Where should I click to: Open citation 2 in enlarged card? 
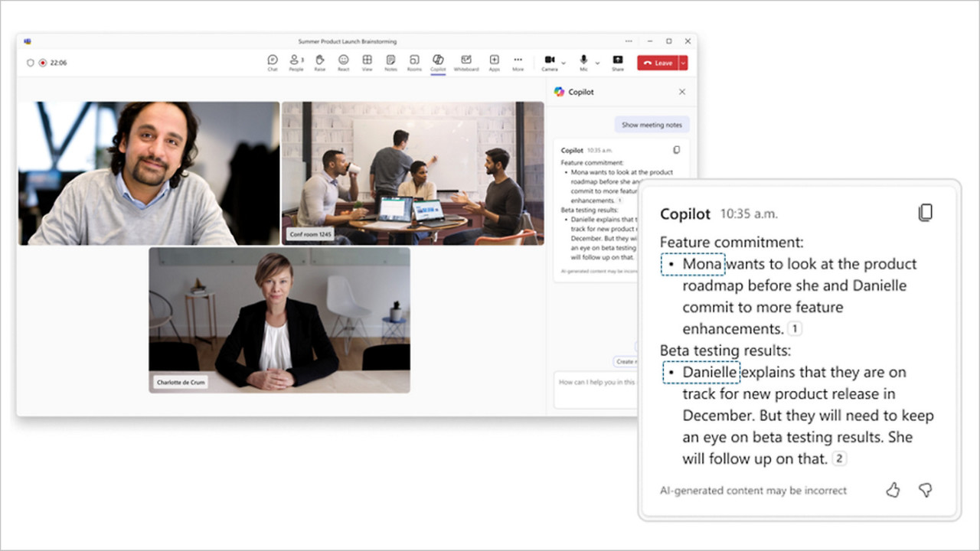click(839, 459)
